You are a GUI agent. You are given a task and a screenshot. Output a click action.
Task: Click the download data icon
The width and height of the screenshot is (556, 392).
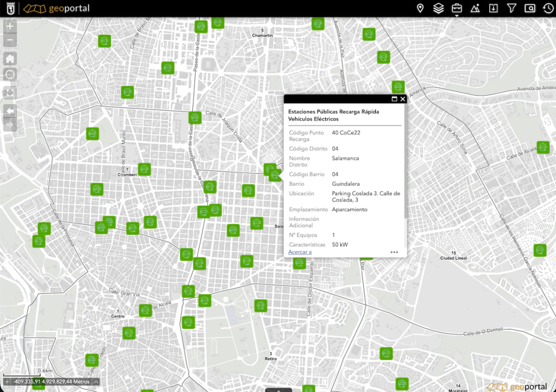493,8
